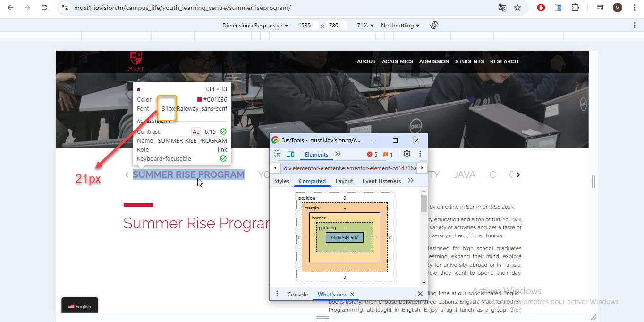Open DevTools three-dot customize menu
This screenshot has width=644, height=322.
tap(420, 154)
